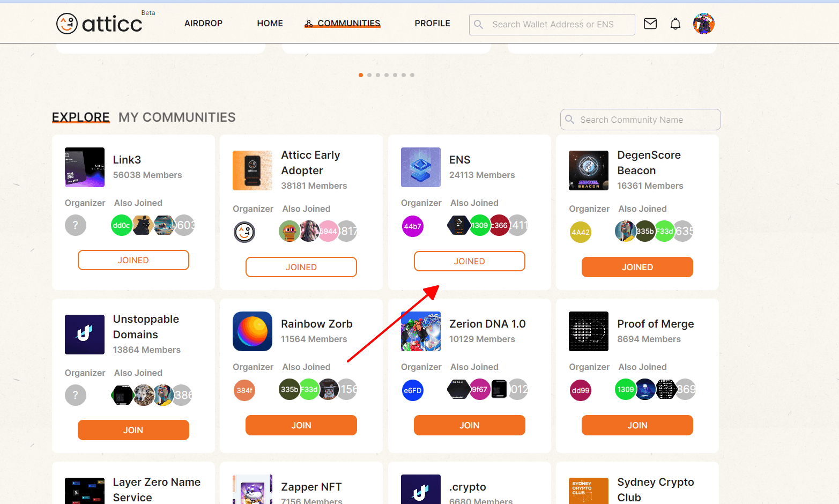
Task: Open the Link3 community thumbnail
Action: pyautogui.click(x=85, y=167)
